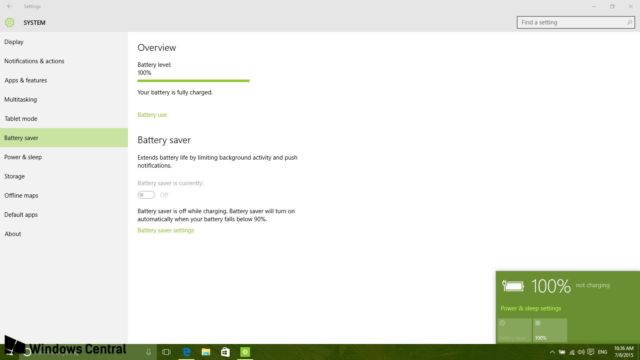Viewport: 640px width, 360px height.
Task: Click the back arrow in Settings title bar
Action: click(x=9, y=6)
